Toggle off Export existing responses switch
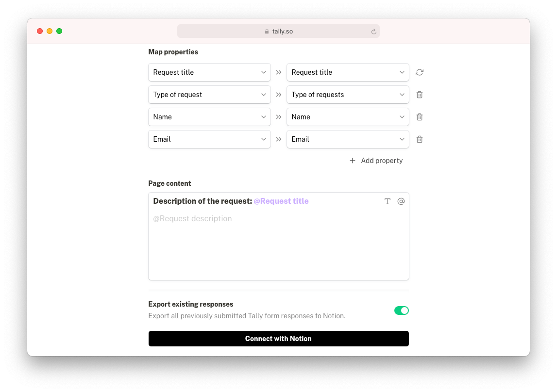This screenshot has width=557, height=392. pyautogui.click(x=402, y=311)
